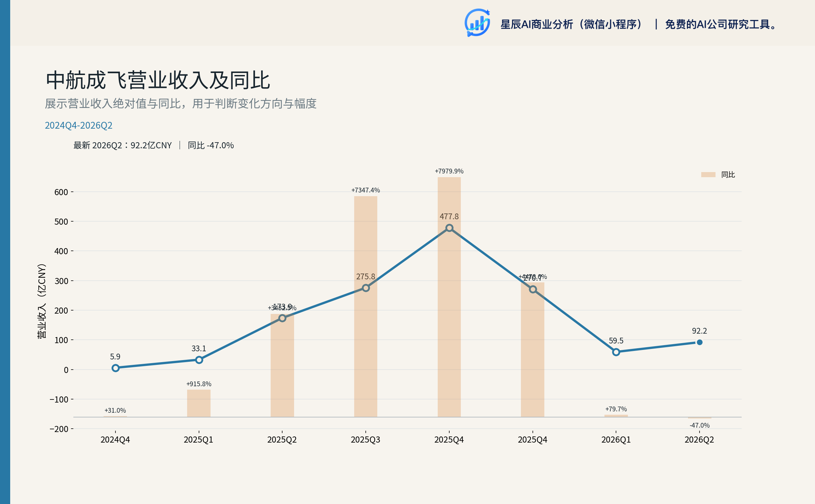Click the line marker at 5.9
Image resolution: width=815 pixels, height=504 pixels.
coord(115,368)
